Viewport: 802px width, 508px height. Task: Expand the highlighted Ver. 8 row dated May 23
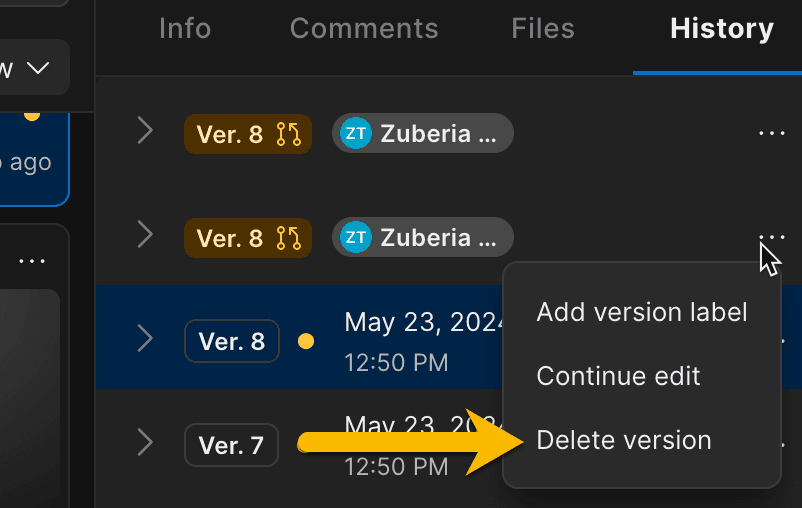145,339
